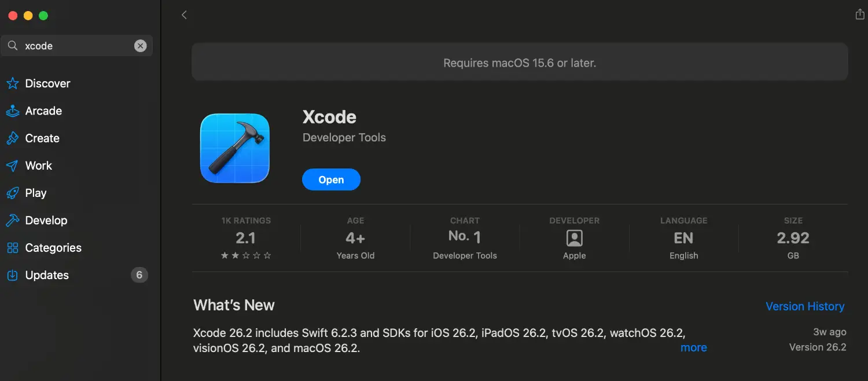Click the Play rocket icon
868x381 pixels.
click(12, 193)
